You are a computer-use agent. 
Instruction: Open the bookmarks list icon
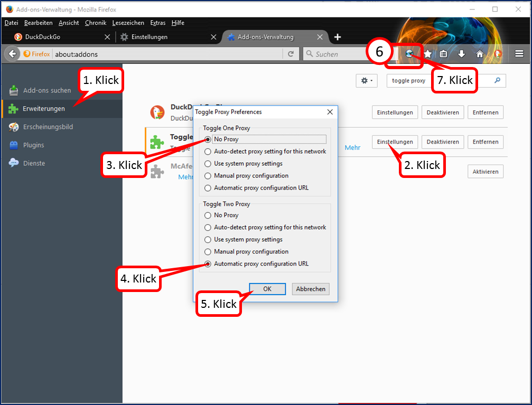[443, 53]
